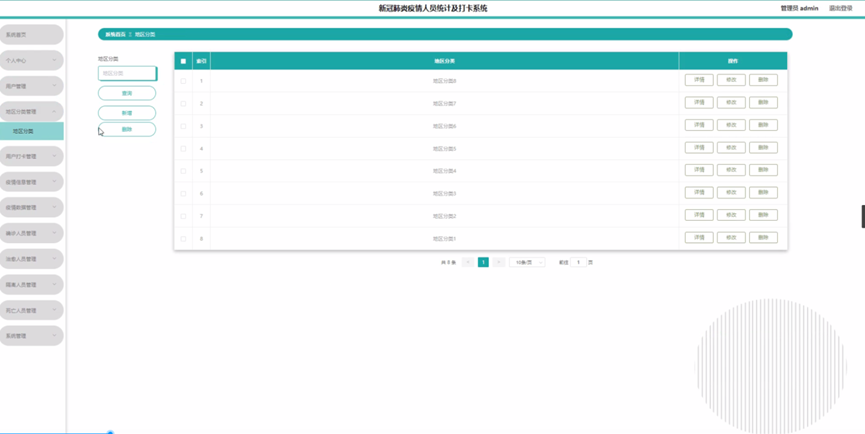Click the next page arrow in pagination
The height and width of the screenshot is (434, 865).
tap(499, 262)
